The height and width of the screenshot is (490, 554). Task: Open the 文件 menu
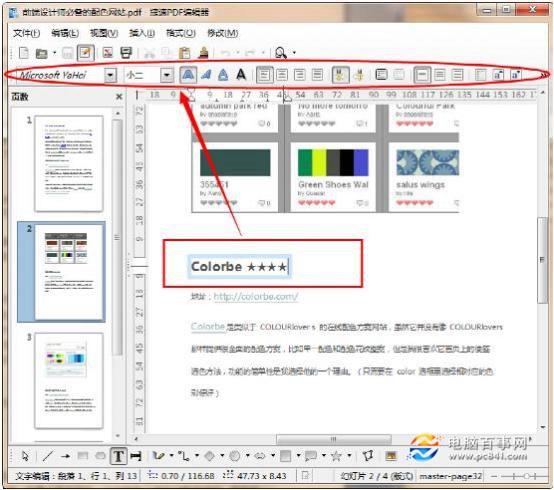click(x=26, y=33)
